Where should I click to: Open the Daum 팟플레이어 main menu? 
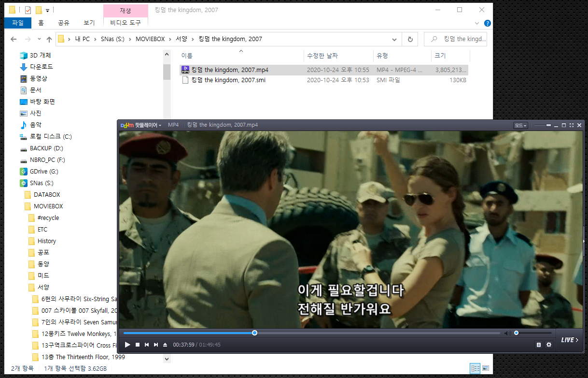pos(141,125)
